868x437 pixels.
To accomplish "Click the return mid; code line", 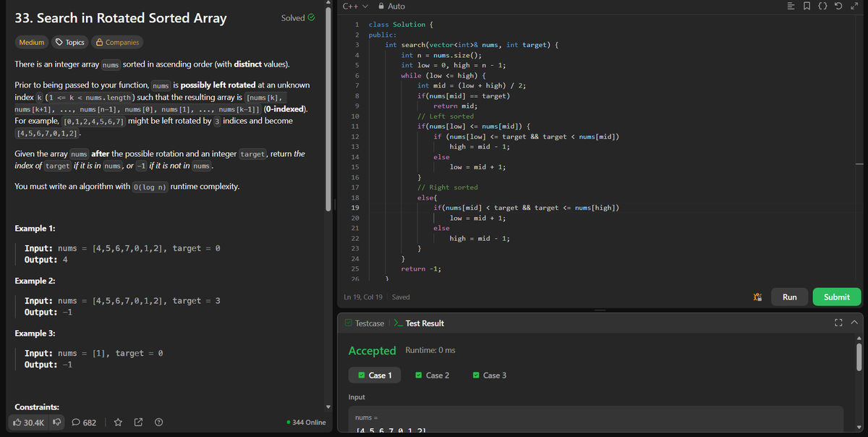I will tap(455, 106).
